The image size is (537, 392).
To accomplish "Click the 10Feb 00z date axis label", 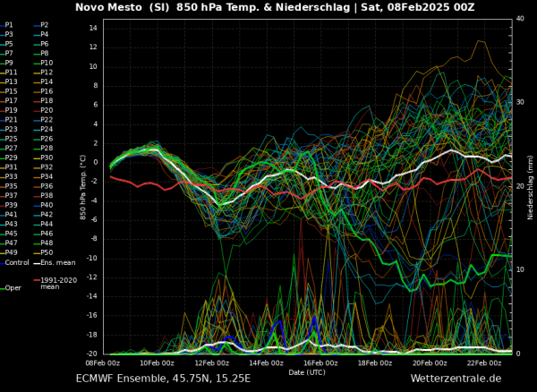I will [158, 362].
